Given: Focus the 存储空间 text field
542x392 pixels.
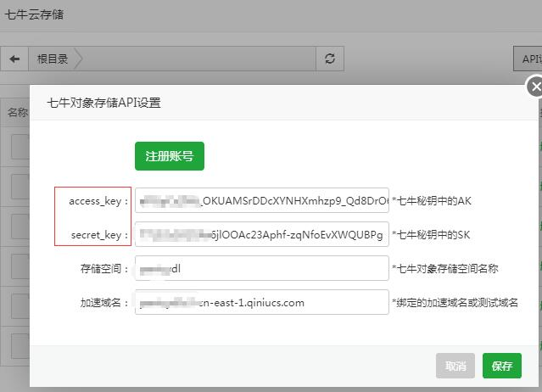Looking at the screenshot, I should (x=261, y=268).
